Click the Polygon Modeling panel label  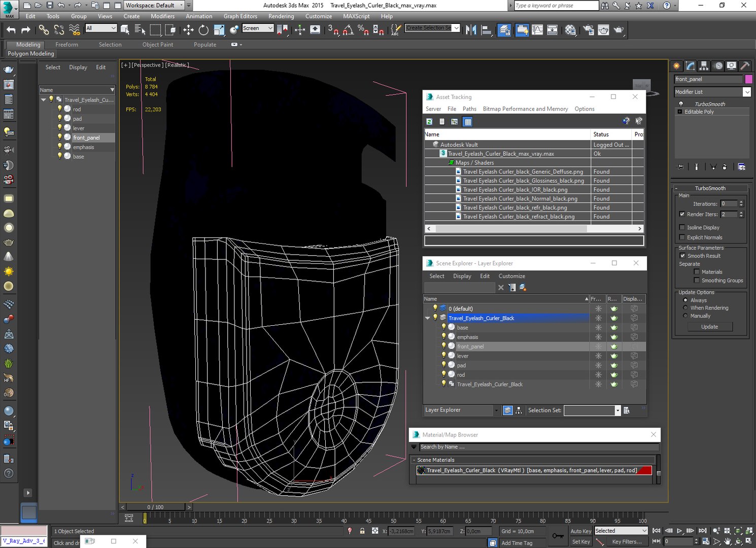pos(31,54)
